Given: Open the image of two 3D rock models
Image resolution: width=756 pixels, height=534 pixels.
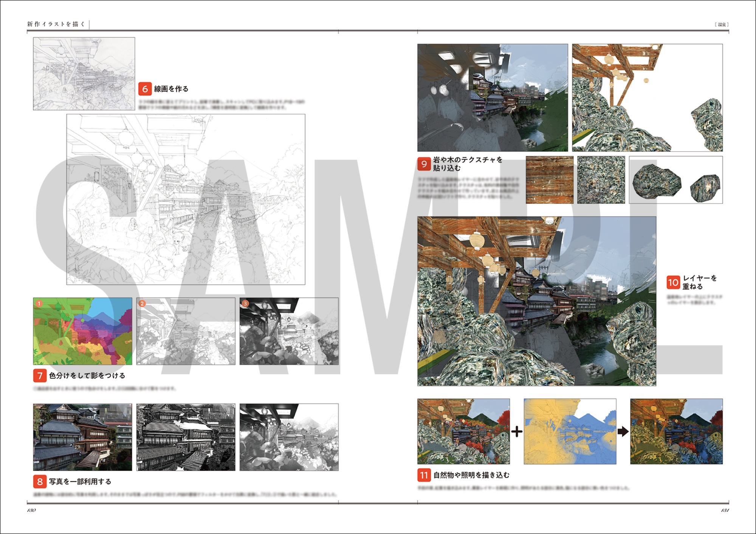Looking at the screenshot, I should [x=676, y=180].
